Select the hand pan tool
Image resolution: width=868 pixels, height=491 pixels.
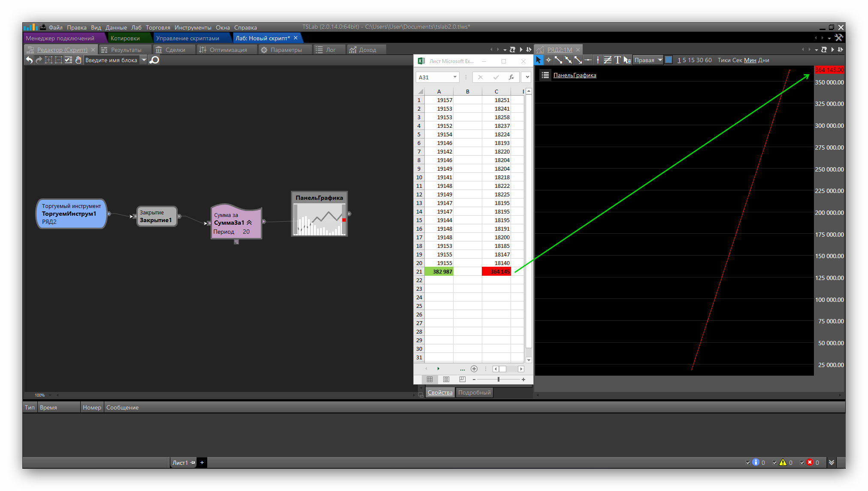[x=78, y=60]
